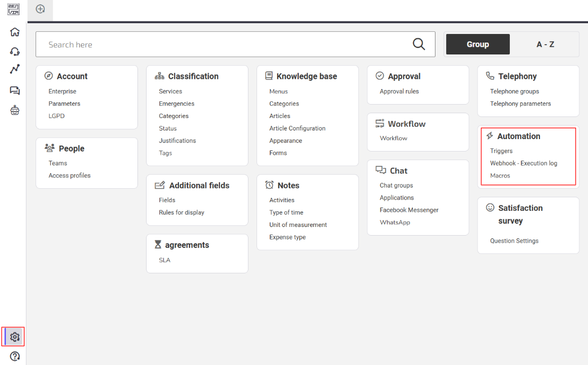The image size is (588, 365).
Task: Open Question Settings for Satisfaction survey
Action: tap(514, 241)
